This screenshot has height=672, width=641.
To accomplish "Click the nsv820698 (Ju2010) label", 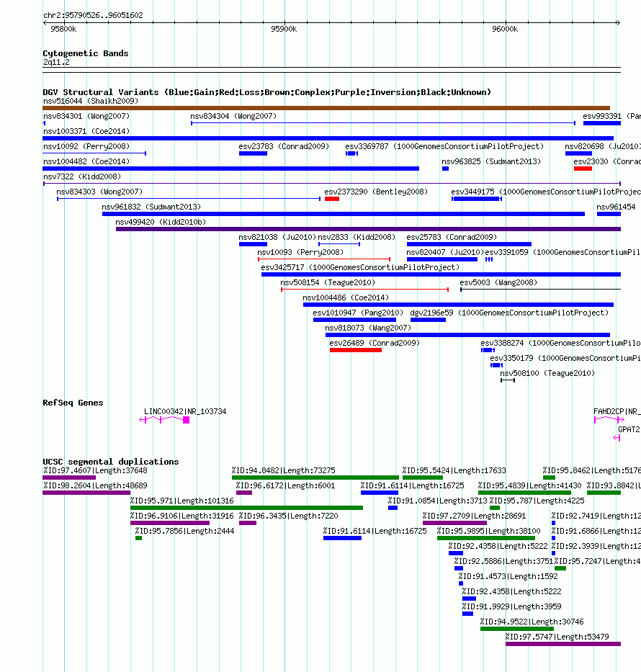I will pyautogui.click(x=603, y=146).
